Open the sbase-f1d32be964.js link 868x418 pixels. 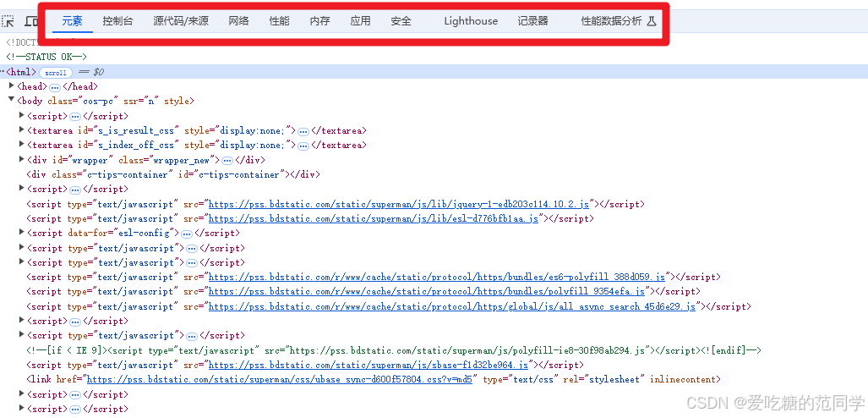[x=368, y=365]
